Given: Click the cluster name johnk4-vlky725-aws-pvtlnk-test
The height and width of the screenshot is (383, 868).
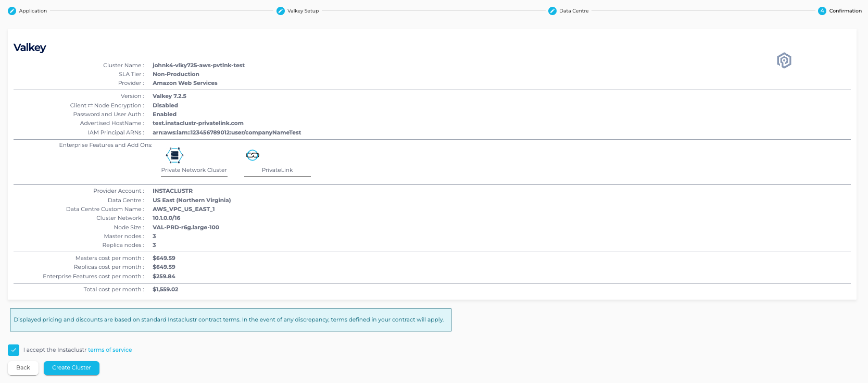Looking at the screenshot, I should tap(198, 66).
